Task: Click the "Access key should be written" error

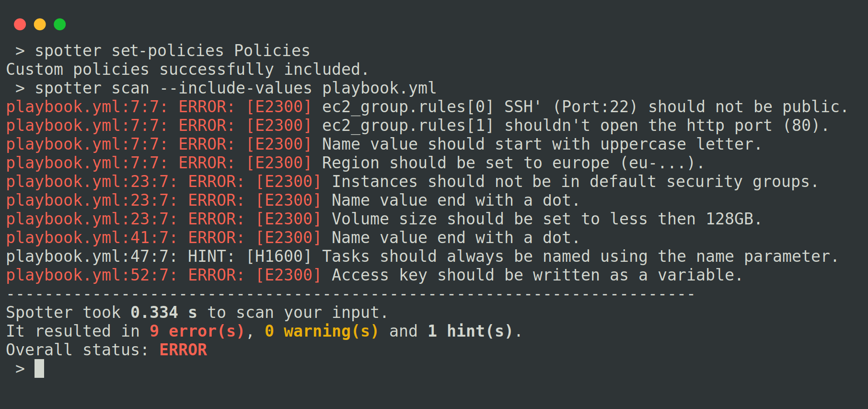Action: tap(537, 275)
